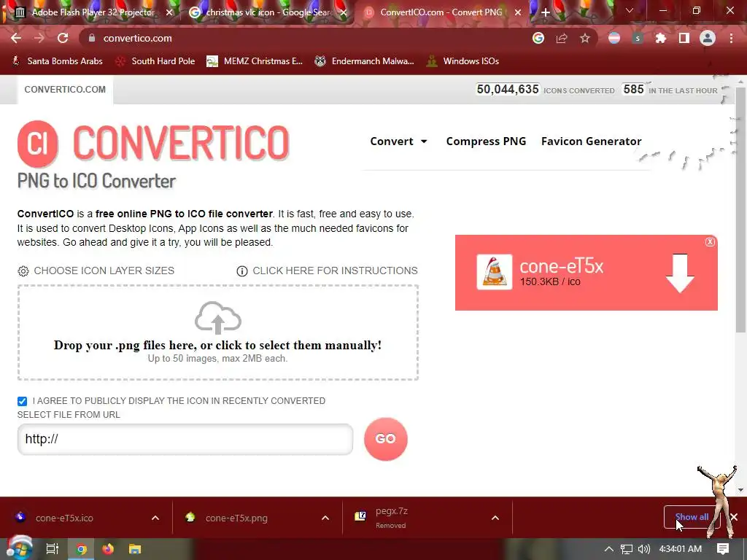Click the striped round extension icon
The image size is (747, 560).
pyautogui.click(x=614, y=38)
